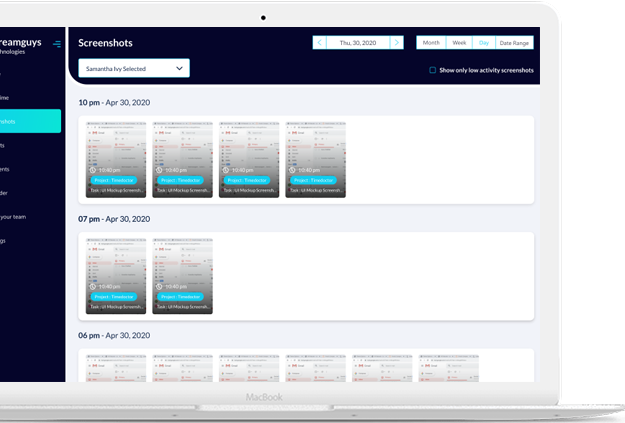Select the Day view tab
Screen dimensions: 625x423
(x=484, y=43)
